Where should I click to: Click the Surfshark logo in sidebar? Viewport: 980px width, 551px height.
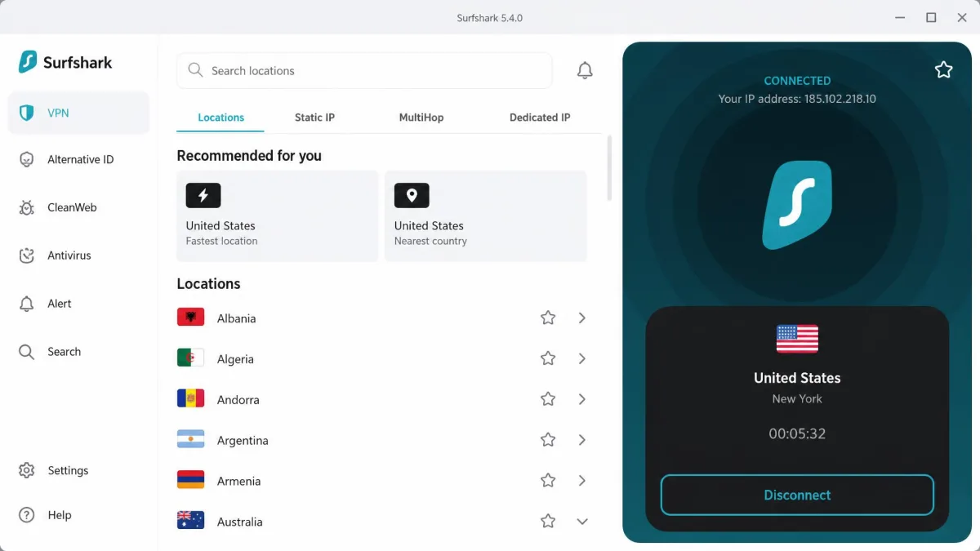pos(65,62)
